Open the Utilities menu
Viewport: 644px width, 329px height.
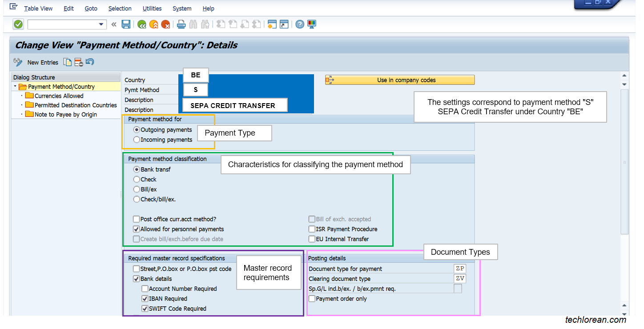[x=152, y=8]
